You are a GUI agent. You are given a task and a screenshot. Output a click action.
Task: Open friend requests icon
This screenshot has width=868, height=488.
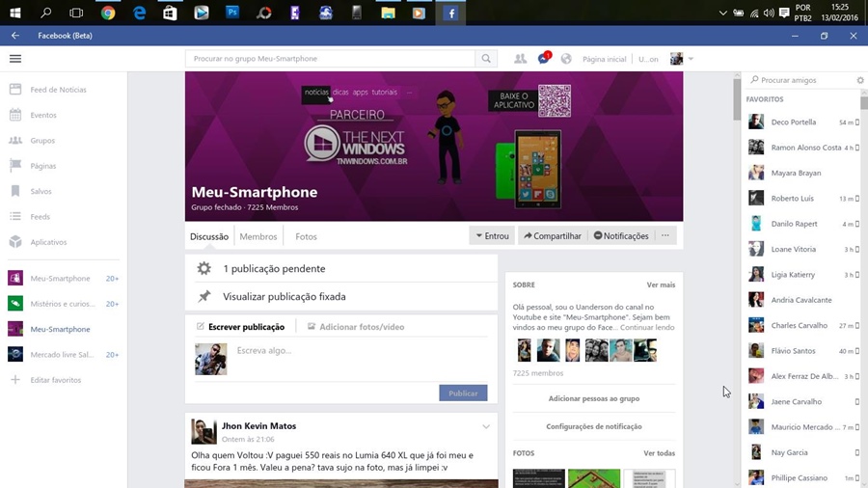pos(521,59)
